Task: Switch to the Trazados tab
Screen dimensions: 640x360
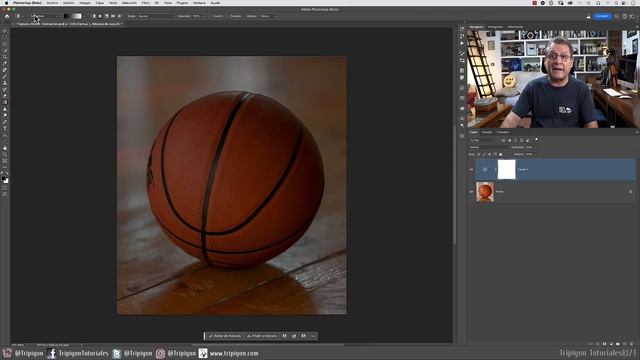Action: tap(503, 132)
